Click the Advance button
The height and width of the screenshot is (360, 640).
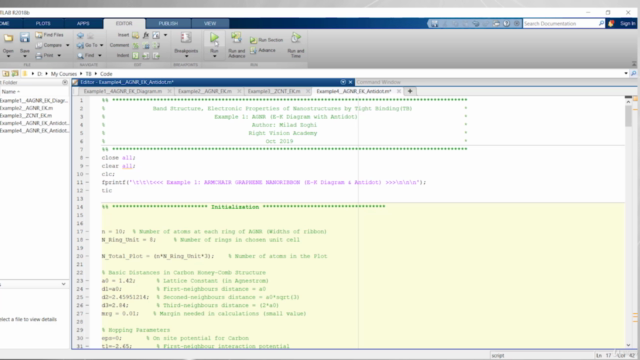pos(263,50)
